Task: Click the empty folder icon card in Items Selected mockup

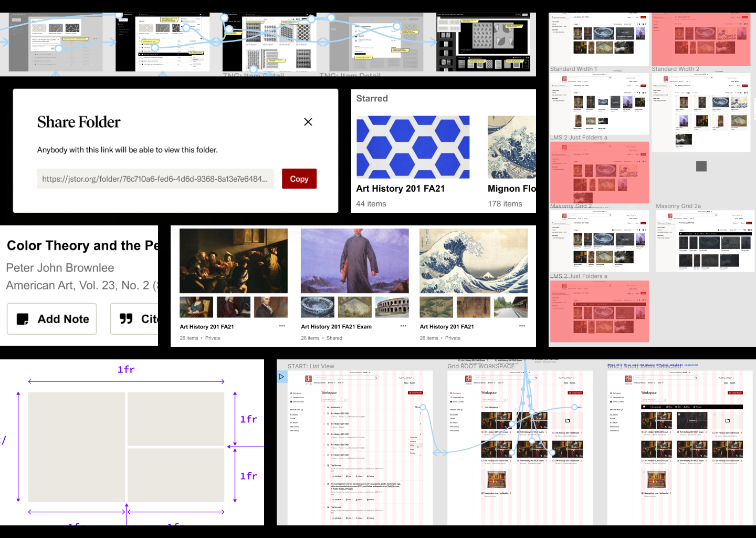Action: tap(728, 420)
